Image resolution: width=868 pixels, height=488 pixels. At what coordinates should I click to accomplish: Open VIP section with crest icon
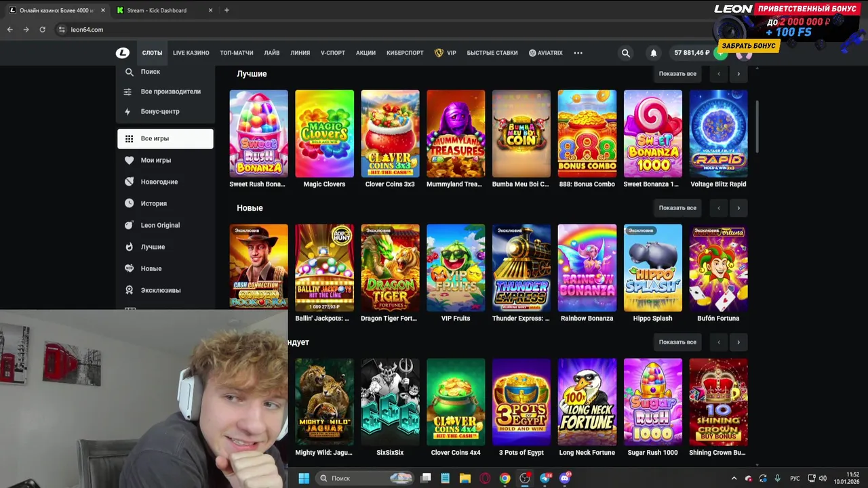pos(445,53)
